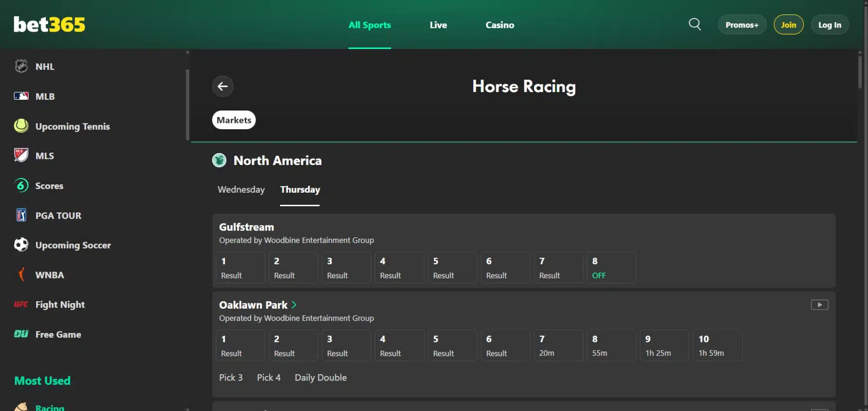View Oaklawn Park race 5 result
Screen dimensions: 868x411
point(452,345)
